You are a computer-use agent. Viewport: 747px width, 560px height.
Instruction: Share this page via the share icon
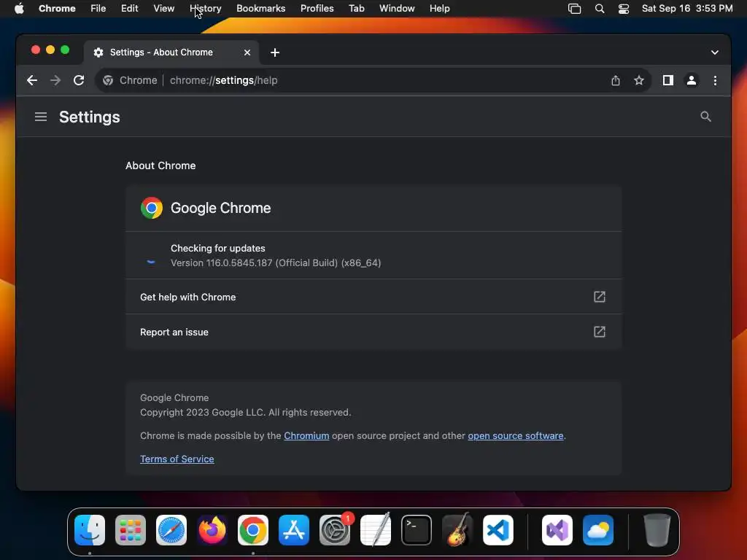(616, 80)
